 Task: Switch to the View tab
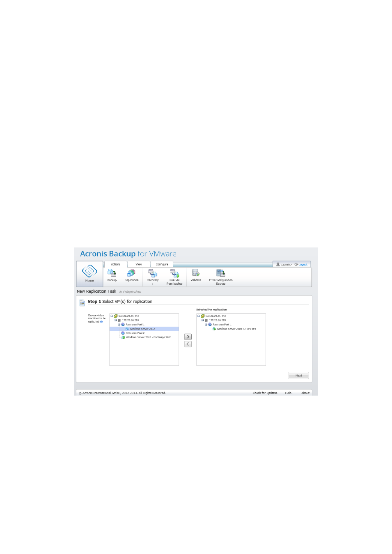(x=139, y=264)
